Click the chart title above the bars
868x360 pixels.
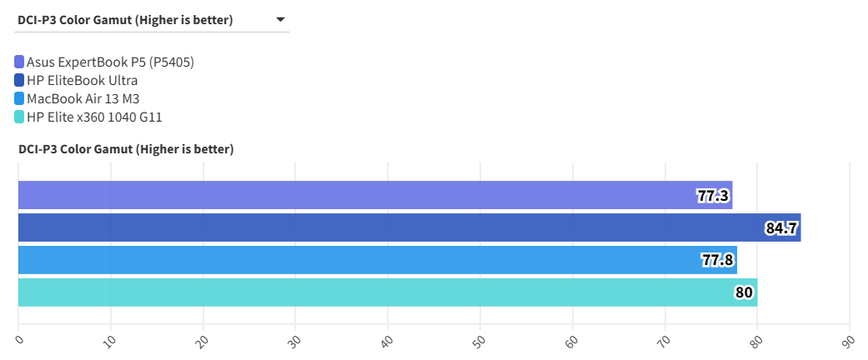125,149
